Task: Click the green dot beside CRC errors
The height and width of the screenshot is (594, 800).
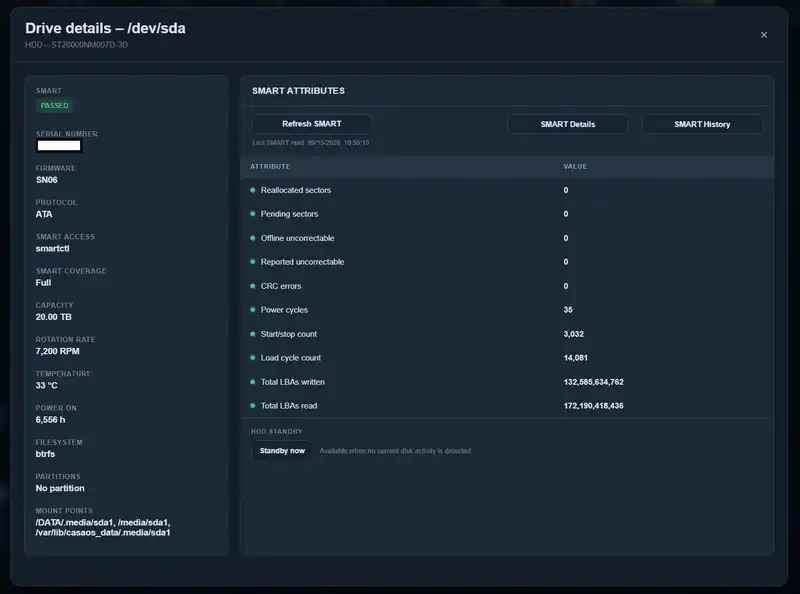Action: [x=253, y=286]
